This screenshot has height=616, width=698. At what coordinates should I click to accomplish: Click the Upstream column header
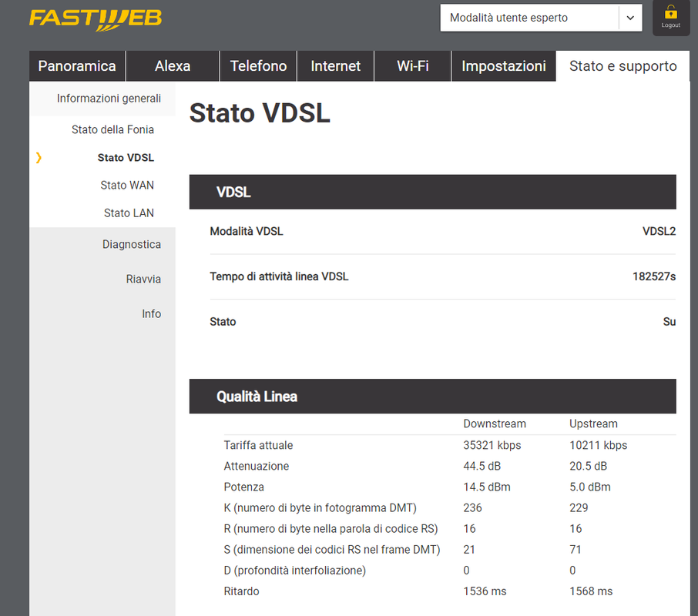593,423
